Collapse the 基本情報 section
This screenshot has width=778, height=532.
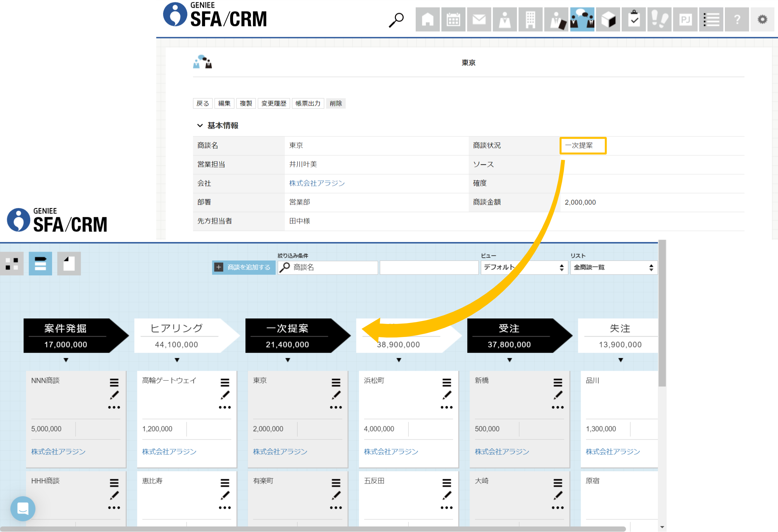click(200, 126)
